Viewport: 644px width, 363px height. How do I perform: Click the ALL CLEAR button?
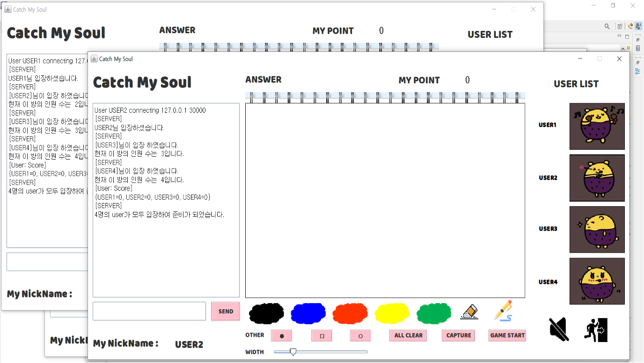pyautogui.click(x=408, y=335)
